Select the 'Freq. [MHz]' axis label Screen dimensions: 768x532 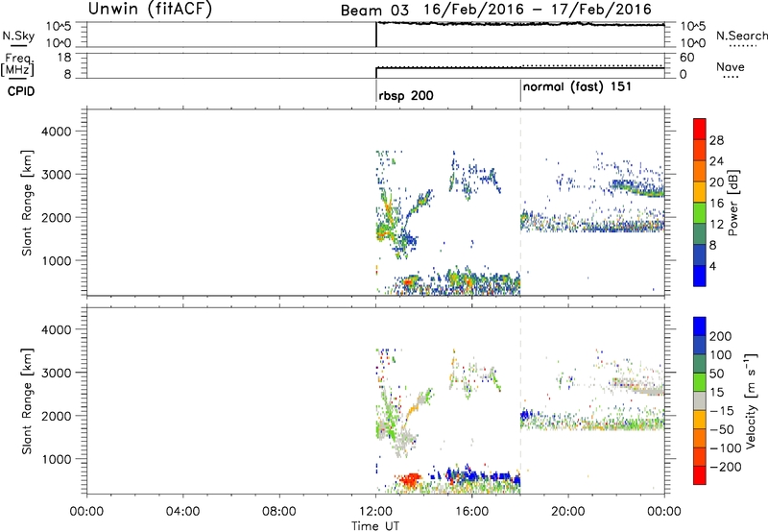(x=17, y=64)
